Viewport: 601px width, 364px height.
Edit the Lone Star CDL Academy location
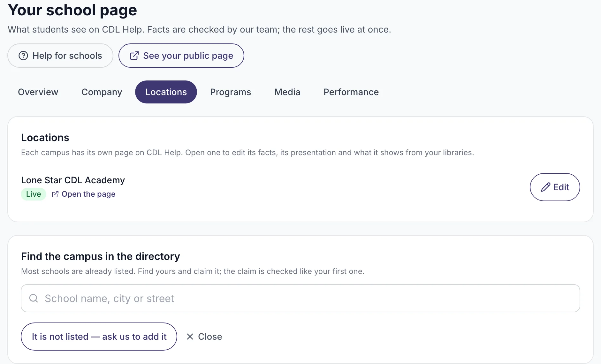[x=555, y=187]
